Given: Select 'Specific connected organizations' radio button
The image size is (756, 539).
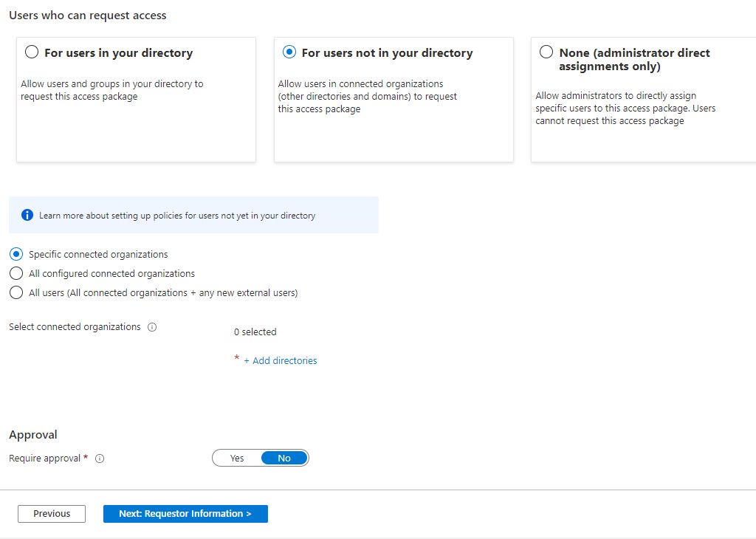Looking at the screenshot, I should (16, 254).
